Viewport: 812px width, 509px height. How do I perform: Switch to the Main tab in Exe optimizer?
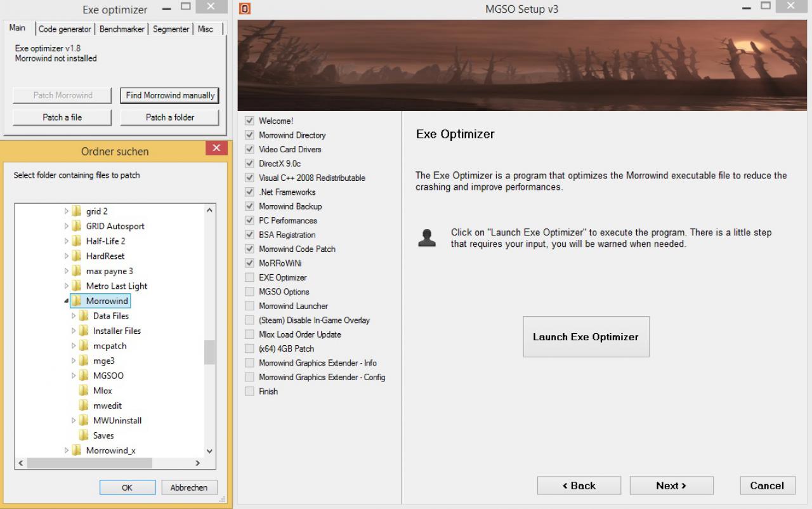(18, 28)
